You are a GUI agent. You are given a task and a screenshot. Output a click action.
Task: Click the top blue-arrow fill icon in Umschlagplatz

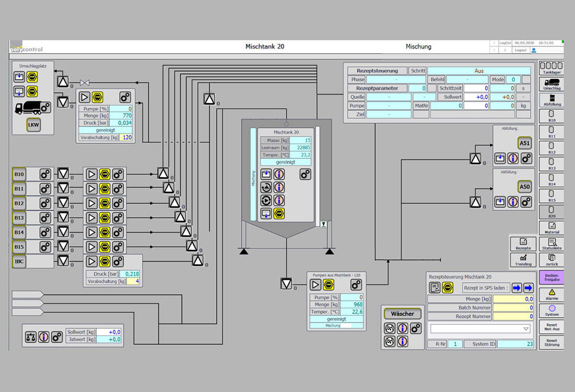point(19,77)
